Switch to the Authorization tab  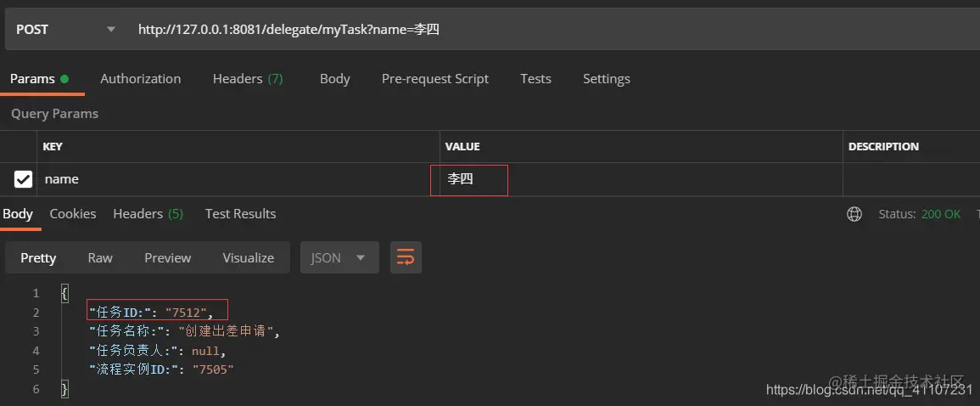(x=141, y=79)
